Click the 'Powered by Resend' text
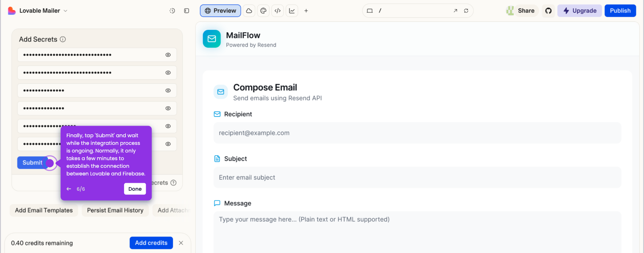 click(251, 45)
